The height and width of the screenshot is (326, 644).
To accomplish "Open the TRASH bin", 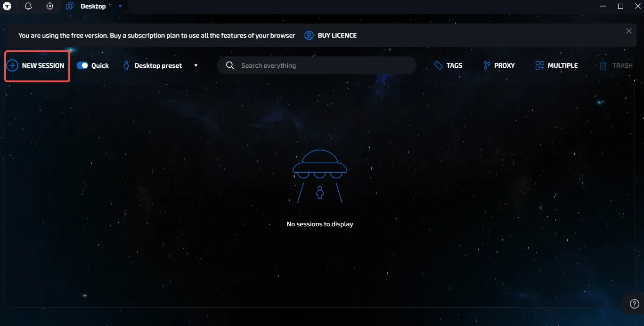I will point(616,65).
